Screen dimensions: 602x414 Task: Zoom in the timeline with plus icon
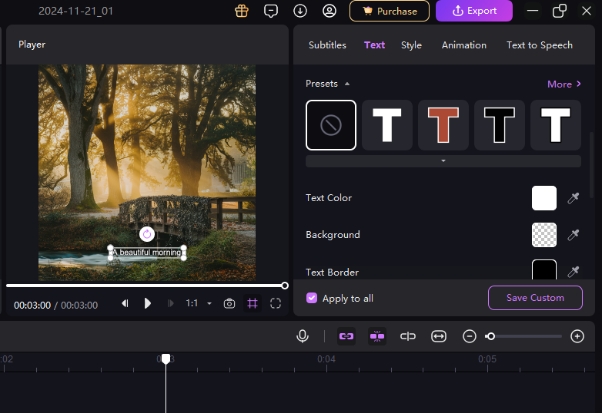point(577,336)
